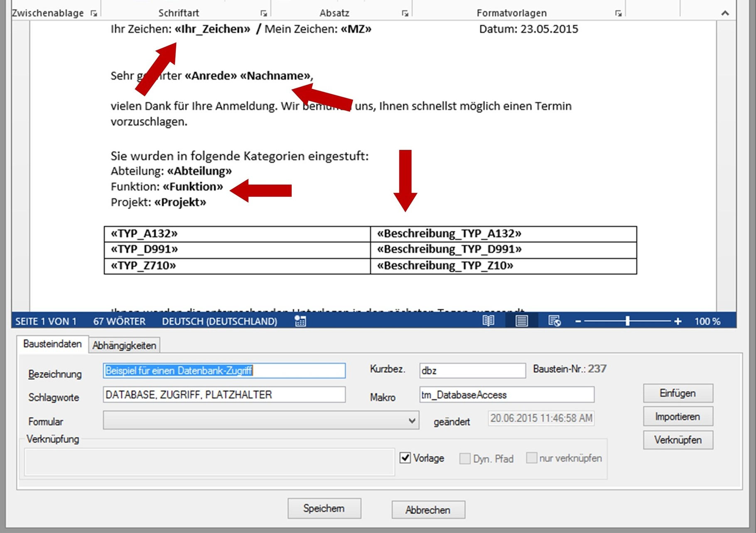Screen dimensions: 756x533
Task: Switch to Print Layout view icon
Action: [521, 320]
